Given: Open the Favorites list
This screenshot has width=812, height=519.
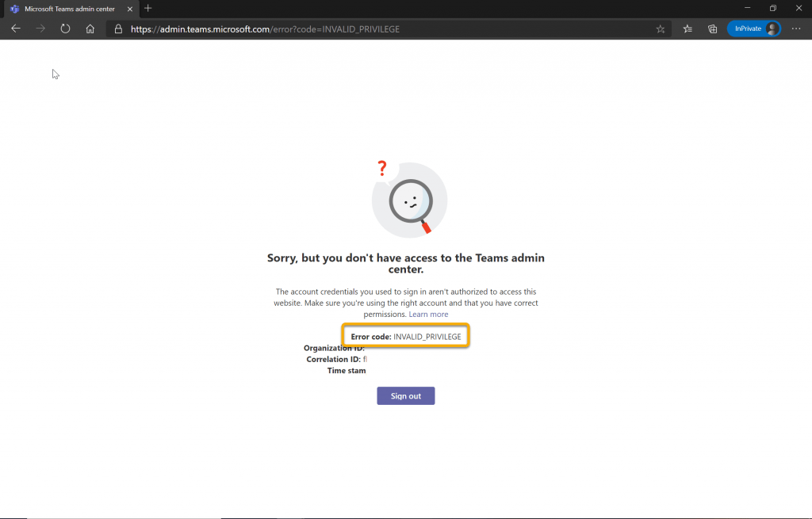Looking at the screenshot, I should [688, 29].
